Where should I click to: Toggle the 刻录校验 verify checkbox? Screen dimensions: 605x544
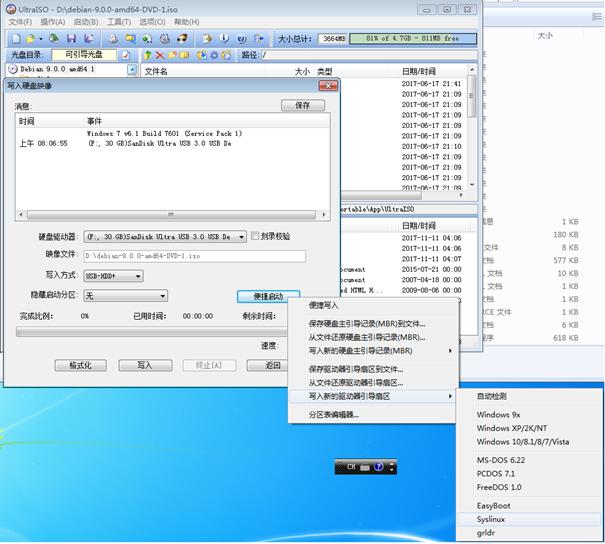[x=255, y=236]
